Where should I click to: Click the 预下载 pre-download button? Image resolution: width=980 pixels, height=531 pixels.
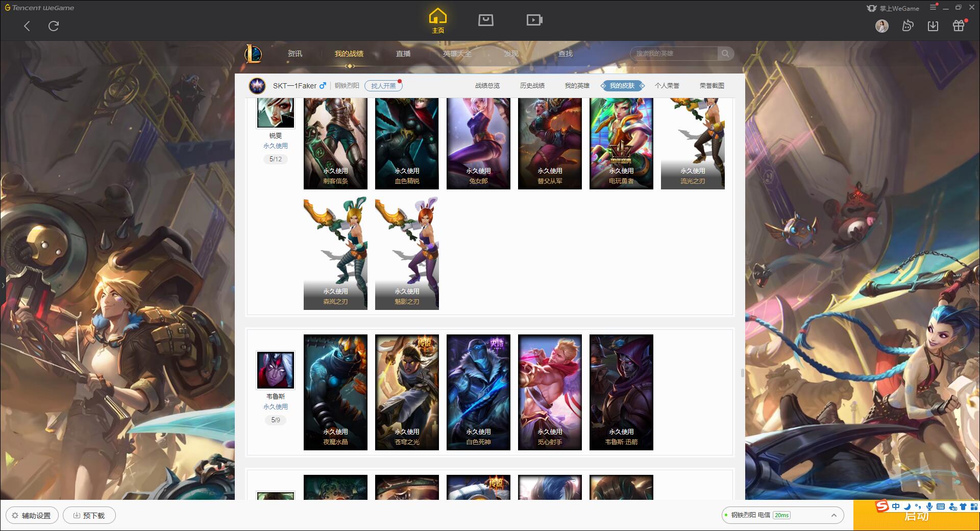pos(89,516)
